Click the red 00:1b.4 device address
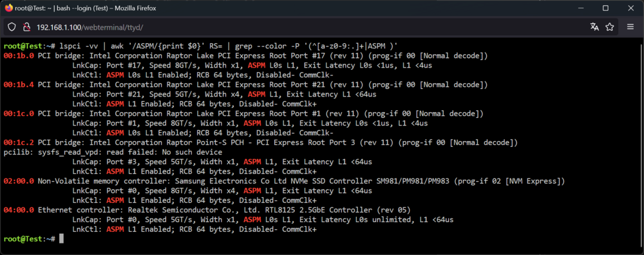The width and height of the screenshot is (644, 255). (19, 84)
